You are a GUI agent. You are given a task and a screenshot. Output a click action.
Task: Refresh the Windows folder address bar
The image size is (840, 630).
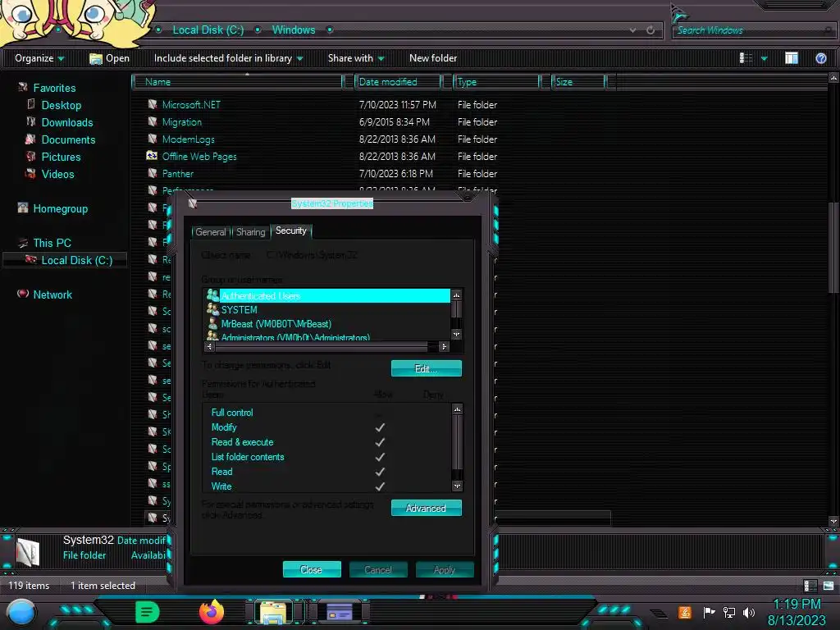[x=651, y=30]
